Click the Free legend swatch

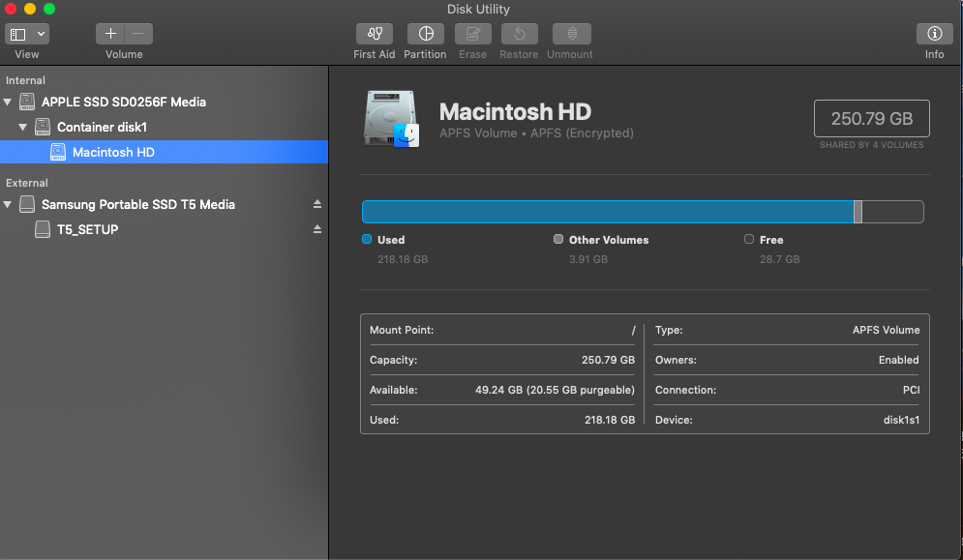[x=749, y=240]
